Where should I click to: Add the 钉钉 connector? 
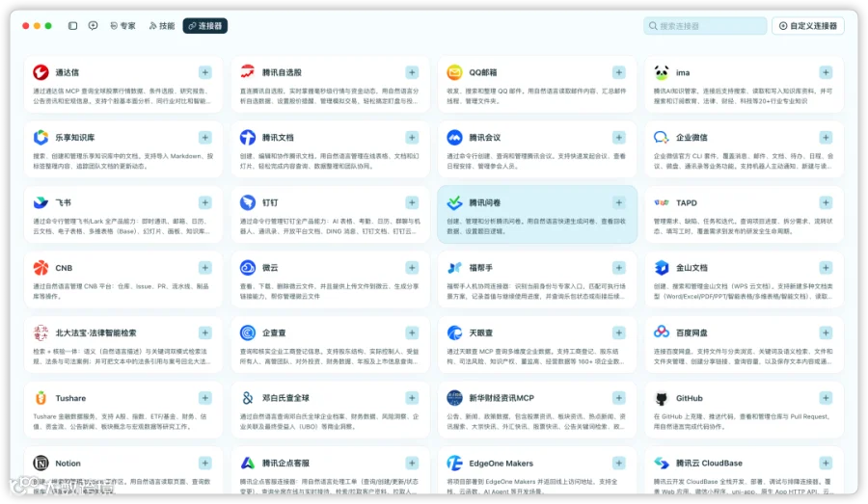pyautogui.click(x=412, y=202)
